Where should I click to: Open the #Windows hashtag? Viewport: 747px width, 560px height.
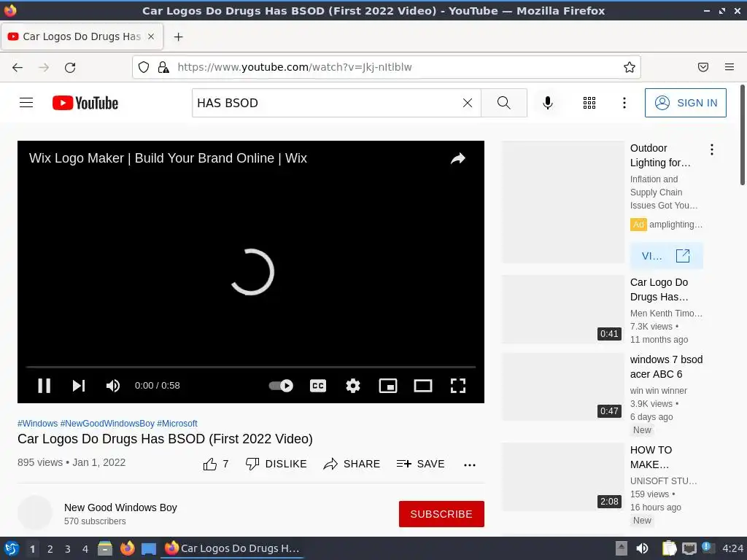[38, 424]
